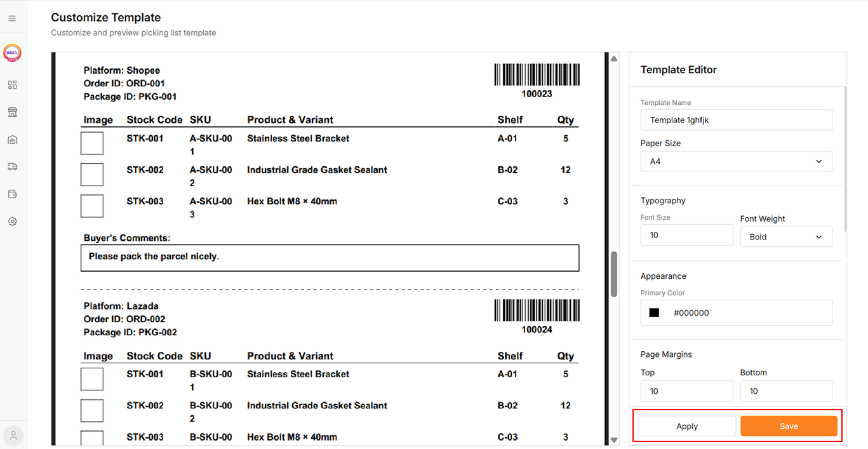Click the "Please pack the parcel nicely." comment
Viewport: 868px width, 449px height.
coord(154,257)
